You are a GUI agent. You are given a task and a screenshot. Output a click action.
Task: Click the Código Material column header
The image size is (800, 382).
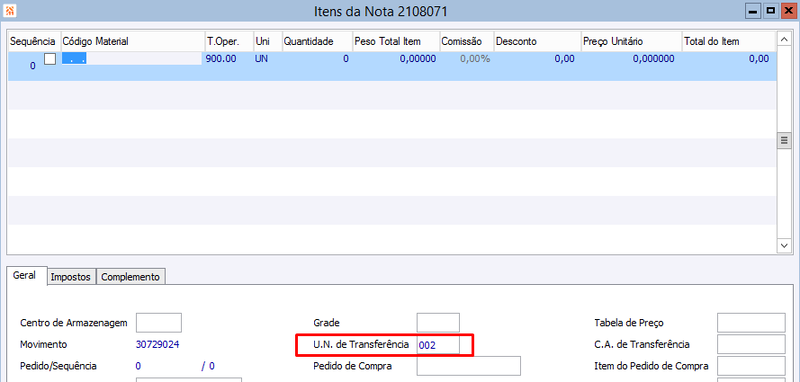pos(132,41)
